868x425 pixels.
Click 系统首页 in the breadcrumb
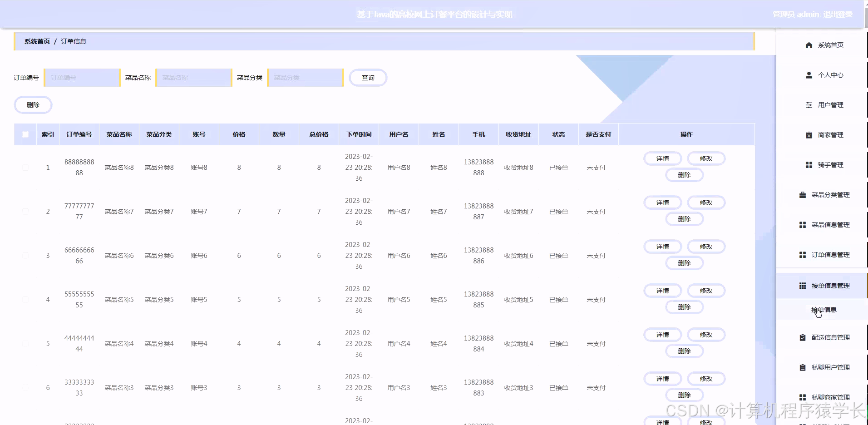click(x=37, y=41)
